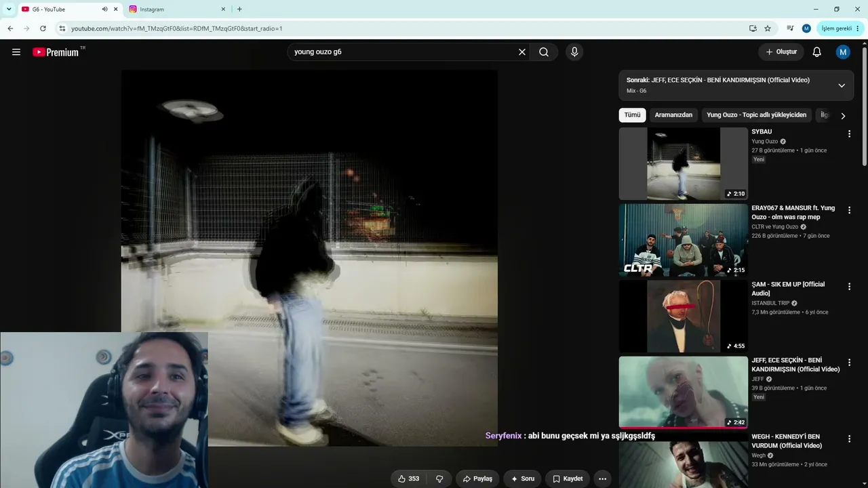Click the Wegh channel name
The image size is (868, 488).
point(758,455)
